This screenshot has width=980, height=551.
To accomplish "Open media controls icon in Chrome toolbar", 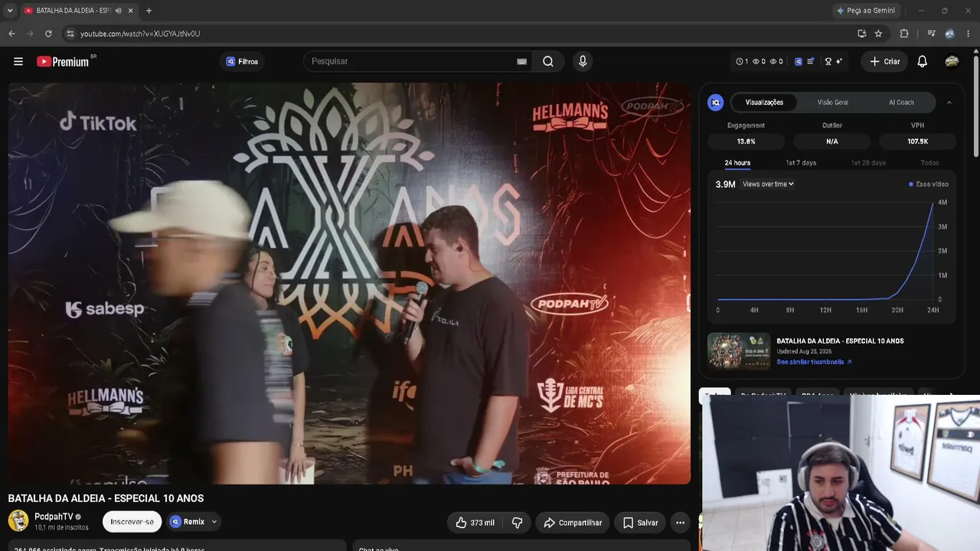I will [x=931, y=34].
